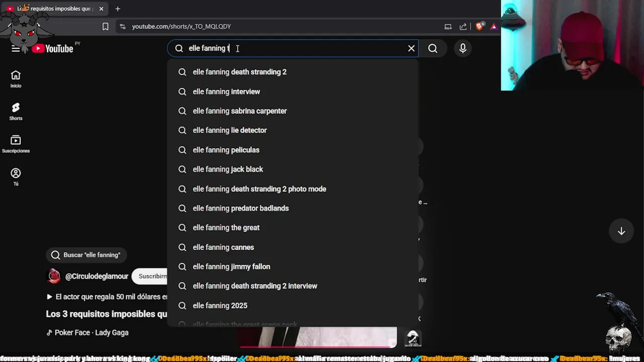The image size is (644, 362).
Task: Cast or open screen-share icon in address bar
Action: [x=448, y=27]
